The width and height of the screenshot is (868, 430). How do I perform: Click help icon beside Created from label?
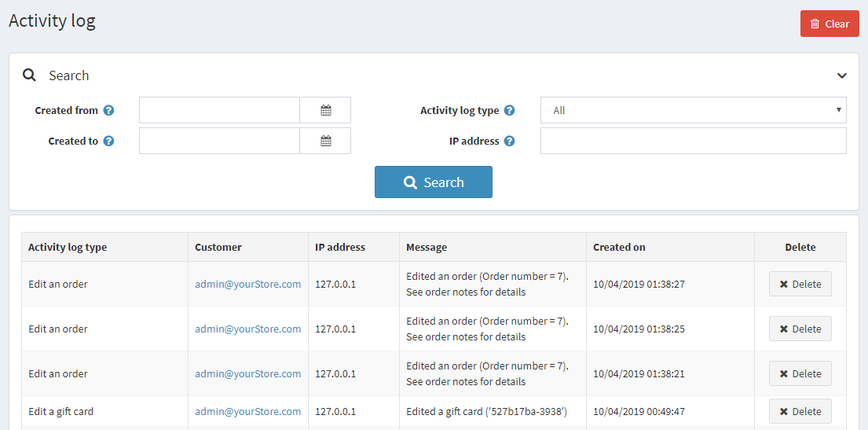pyautogui.click(x=109, y=111)
